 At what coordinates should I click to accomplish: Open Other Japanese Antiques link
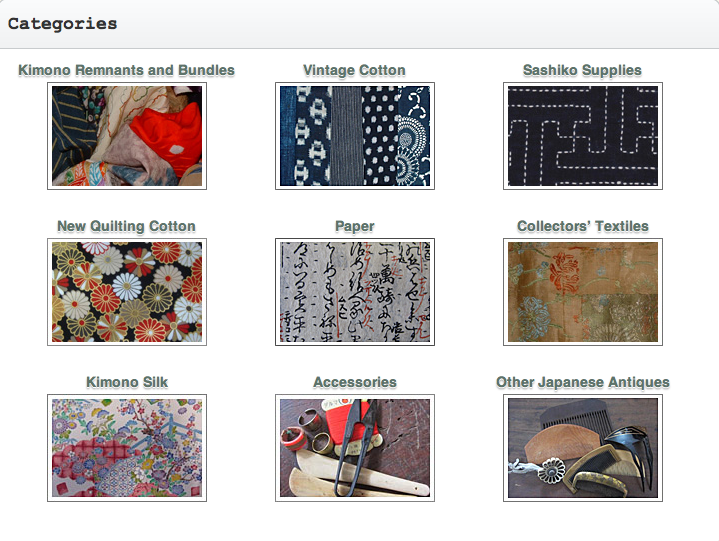pyautogui.click(x=583, y=382)
